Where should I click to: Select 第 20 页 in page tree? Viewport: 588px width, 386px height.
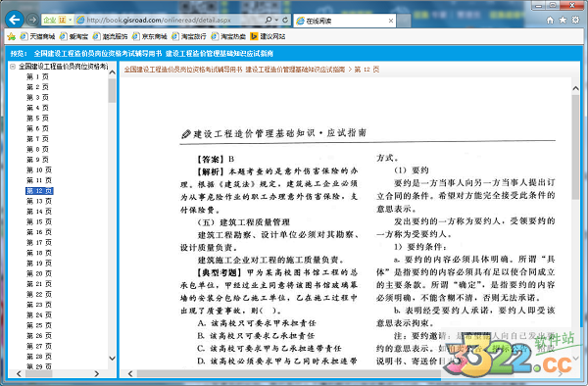click(39, 273)
